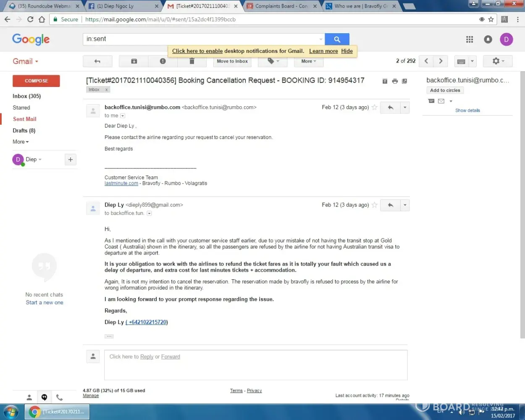The height and width of the screenshot is (420, 525).
Task: Click the Delete trash icon
Action: (192, 61)
